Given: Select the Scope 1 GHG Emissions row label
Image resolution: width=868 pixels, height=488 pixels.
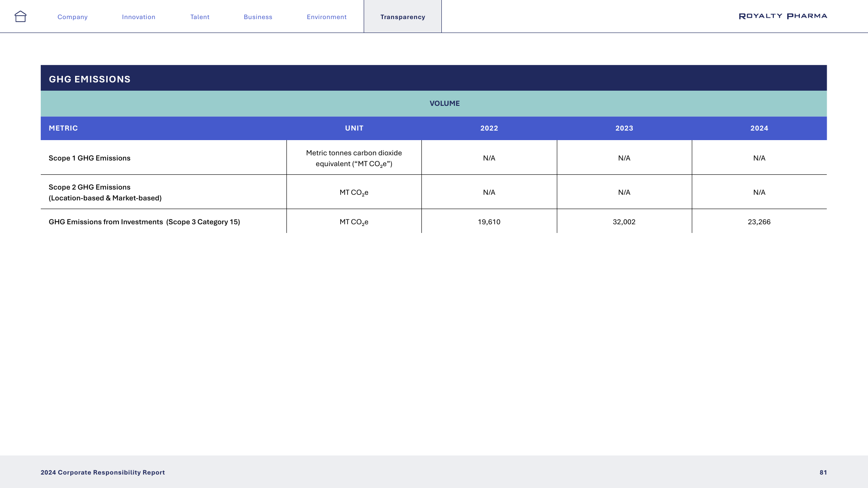Looking at the screenshot, I should click(89, 158).
